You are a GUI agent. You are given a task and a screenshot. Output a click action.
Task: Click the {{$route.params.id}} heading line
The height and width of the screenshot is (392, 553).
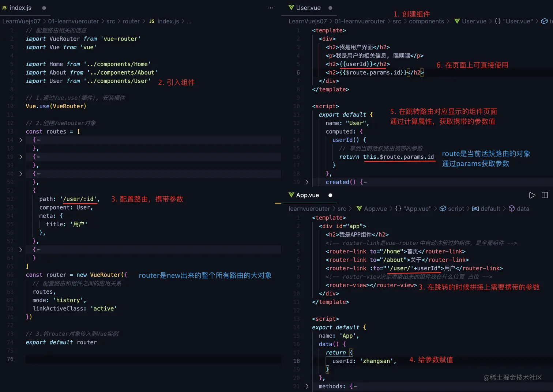pyautogui.click(x=375, y=72)
